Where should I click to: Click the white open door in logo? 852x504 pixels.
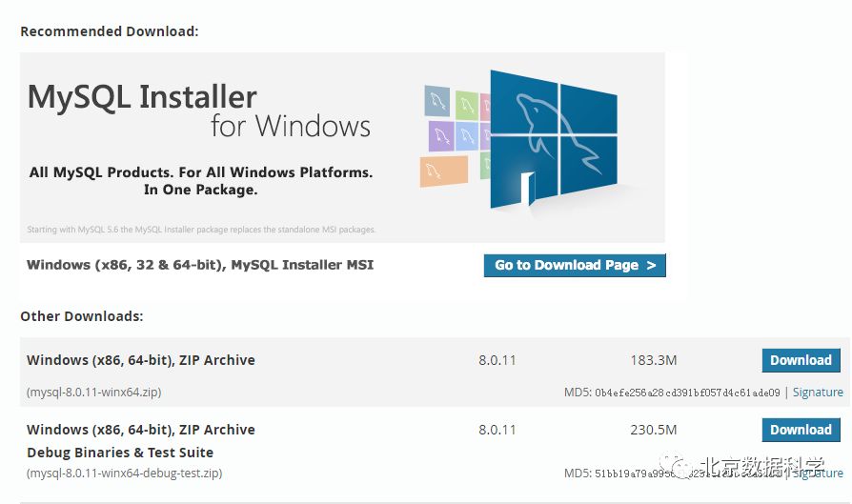[524, 188]
